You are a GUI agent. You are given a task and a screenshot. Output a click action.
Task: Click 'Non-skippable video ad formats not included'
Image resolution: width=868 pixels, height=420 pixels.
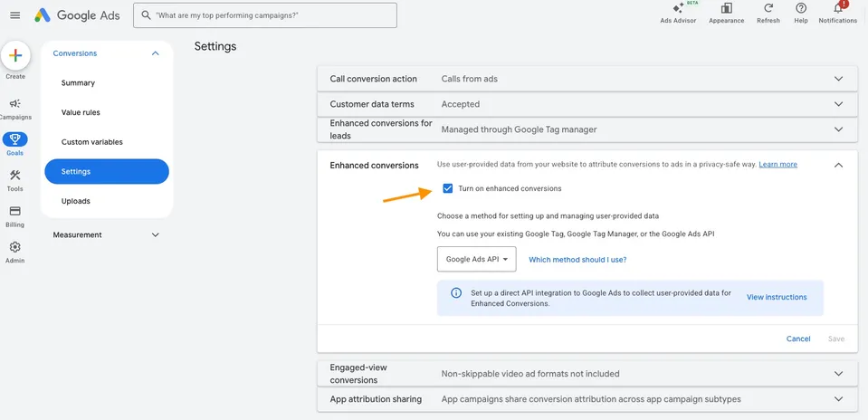pos(530,374)
